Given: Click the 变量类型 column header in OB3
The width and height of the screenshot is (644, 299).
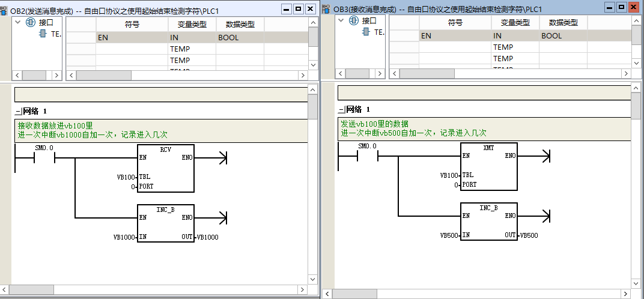Looking at the screenshot, I should [515, 23].
